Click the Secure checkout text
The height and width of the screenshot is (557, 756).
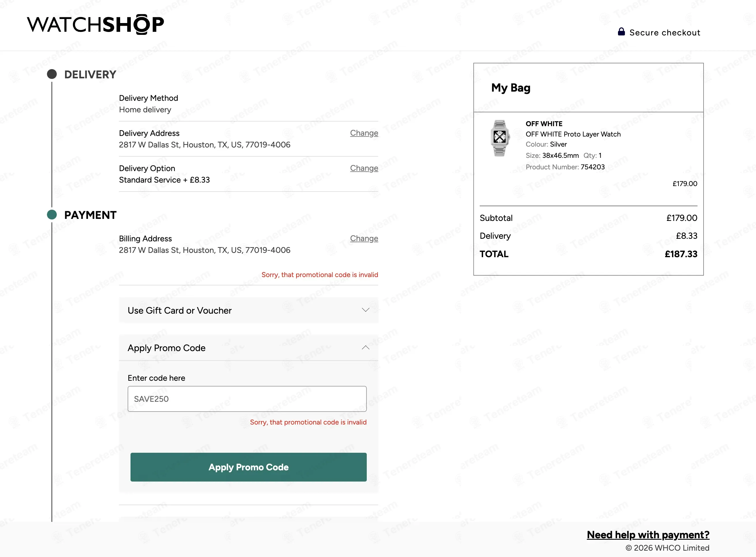click(x=665, y=33)
